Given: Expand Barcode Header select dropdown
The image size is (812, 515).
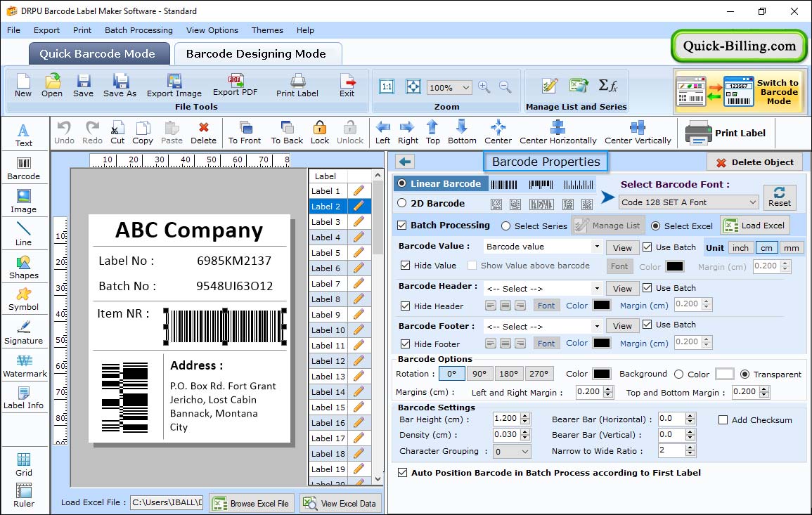Looking at the screenshot, I should (x=597, y=288).
